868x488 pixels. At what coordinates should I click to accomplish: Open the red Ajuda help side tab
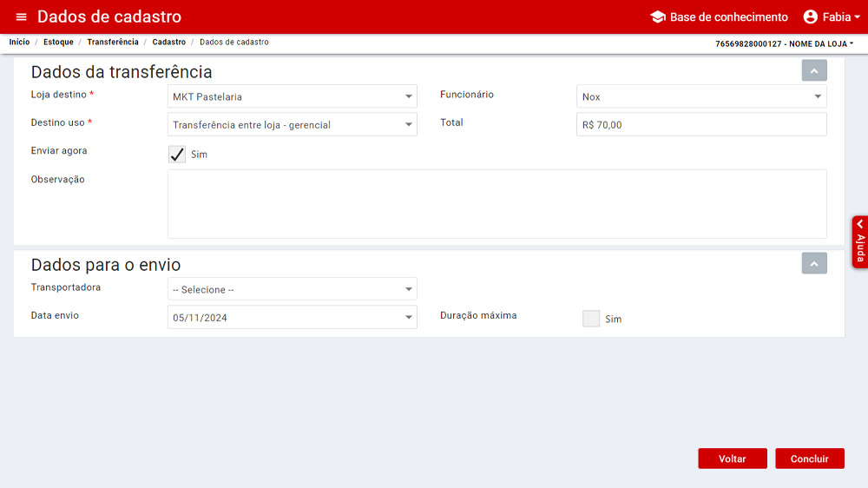859,241
